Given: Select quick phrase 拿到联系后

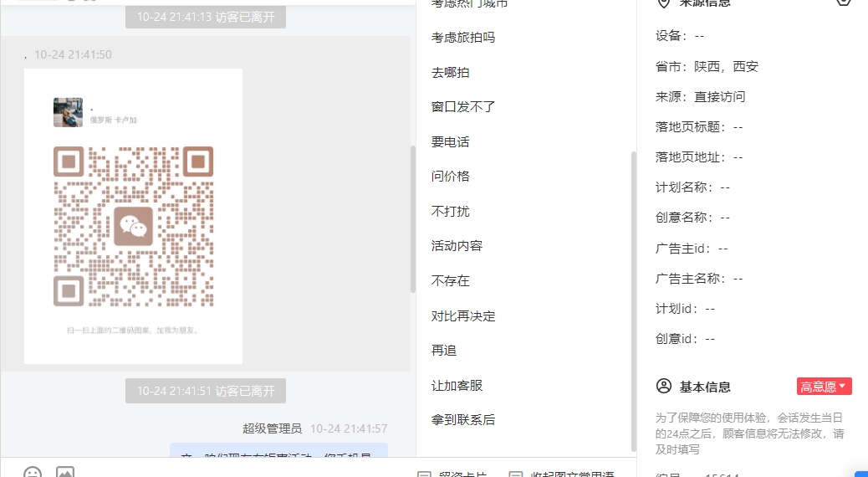Looking at the screenshot, I should pos(462,420).
